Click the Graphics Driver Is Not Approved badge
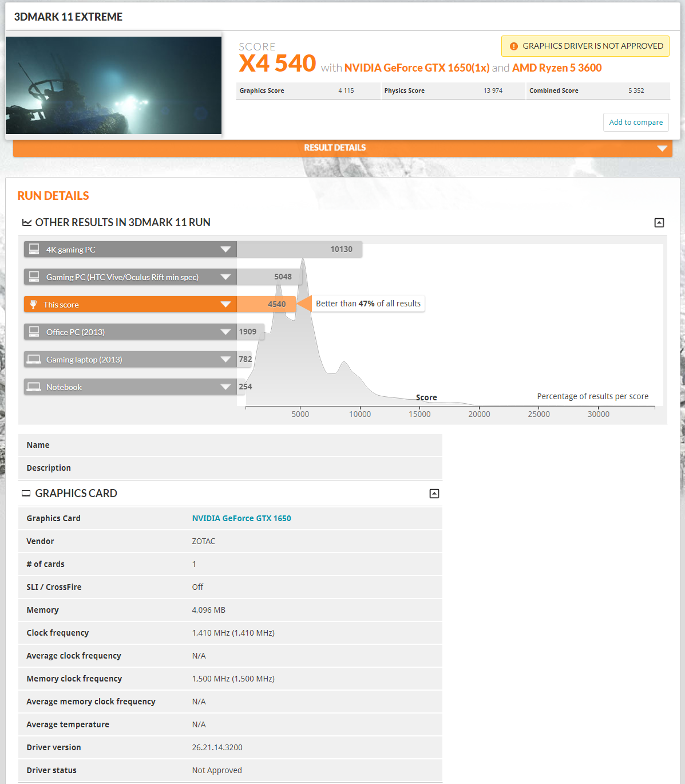 coord(585,46)
